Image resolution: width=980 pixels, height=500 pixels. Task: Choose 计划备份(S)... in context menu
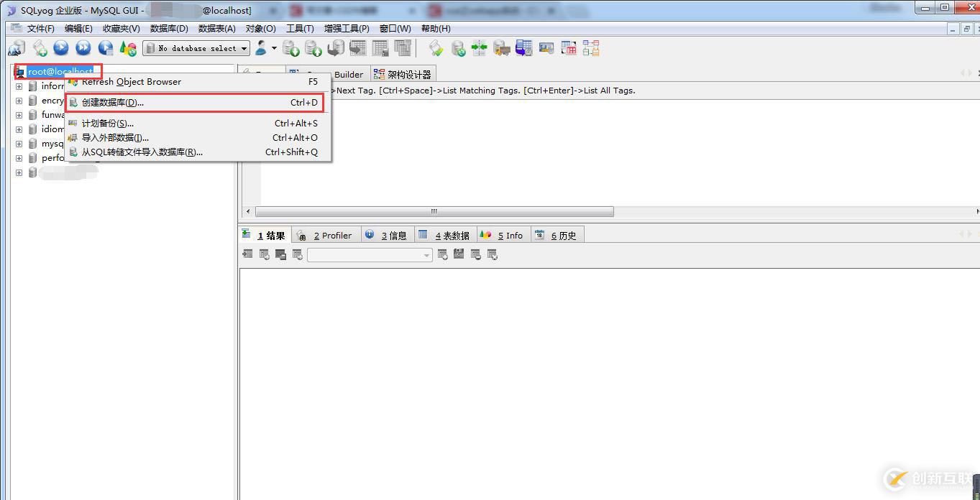click(198, 124)
